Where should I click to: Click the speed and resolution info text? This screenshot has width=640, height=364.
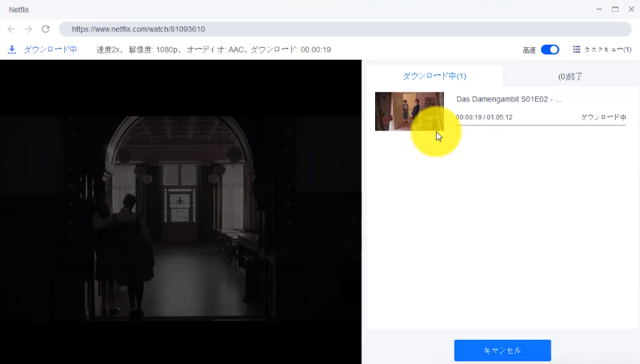tap(214, 50)
